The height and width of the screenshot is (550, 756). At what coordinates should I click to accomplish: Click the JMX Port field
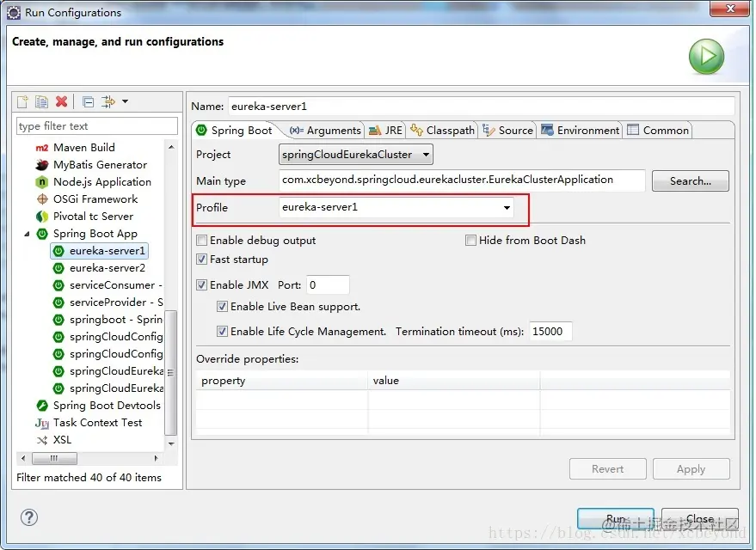(x=328, y=285)
